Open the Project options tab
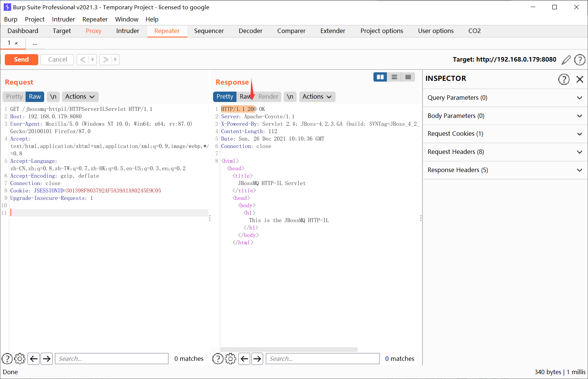This screenshot has width=588, height=379. [x=382, y=31]
